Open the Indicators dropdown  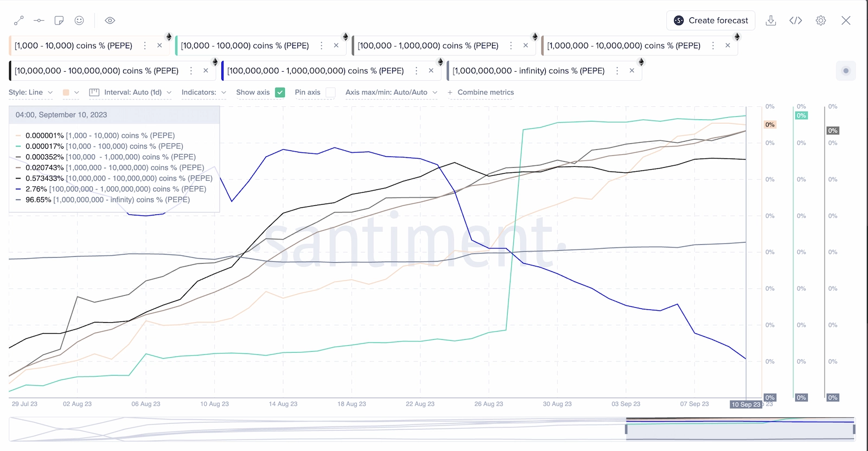click(203, 92)
